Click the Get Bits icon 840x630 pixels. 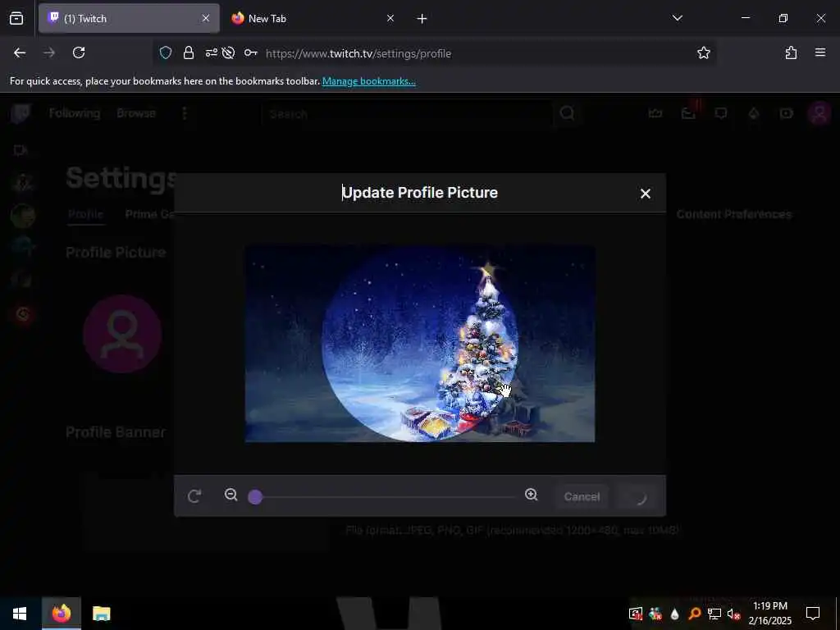[754, 113]
